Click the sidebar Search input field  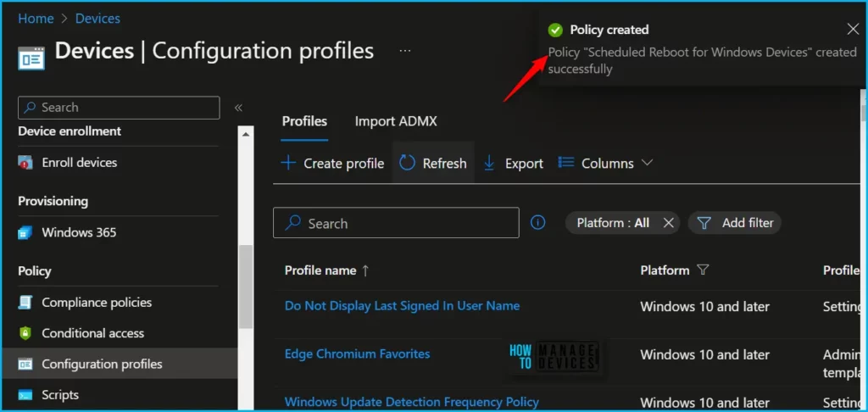click(x=119, y=108)
